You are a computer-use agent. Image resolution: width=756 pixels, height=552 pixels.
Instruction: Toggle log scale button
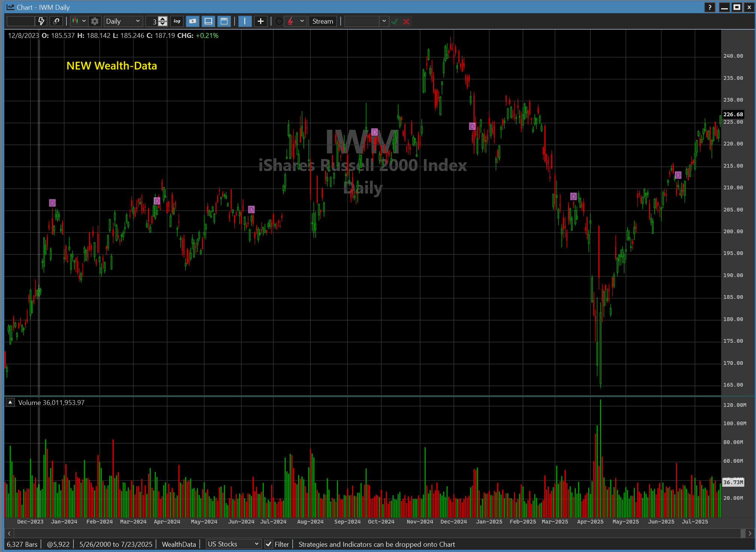(x=177, y=21)
